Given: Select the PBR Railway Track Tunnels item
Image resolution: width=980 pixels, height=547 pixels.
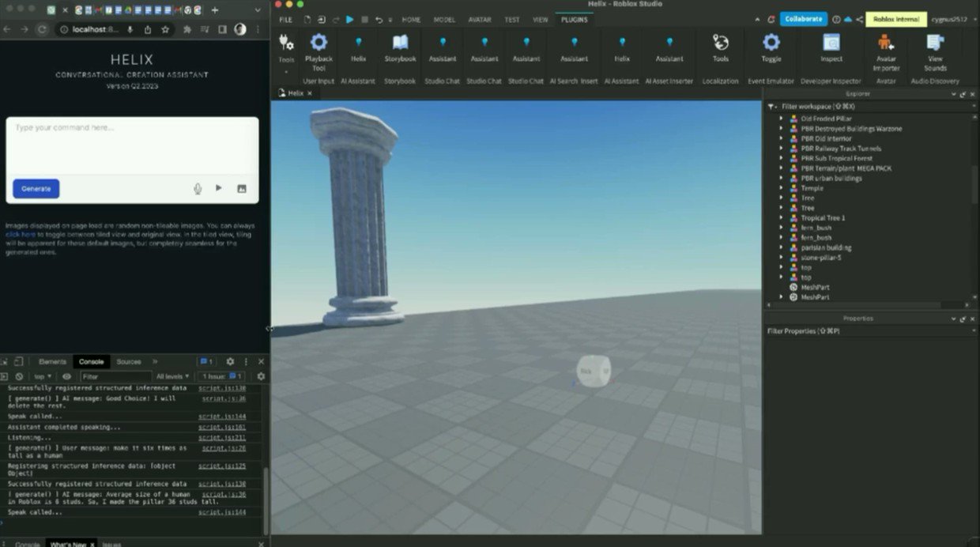Looking at the screenshot, I should pyautogui.click(x=841, y=149).
